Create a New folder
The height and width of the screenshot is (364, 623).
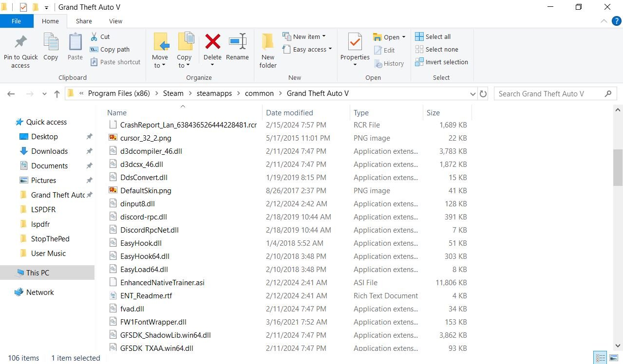(268, 51)
